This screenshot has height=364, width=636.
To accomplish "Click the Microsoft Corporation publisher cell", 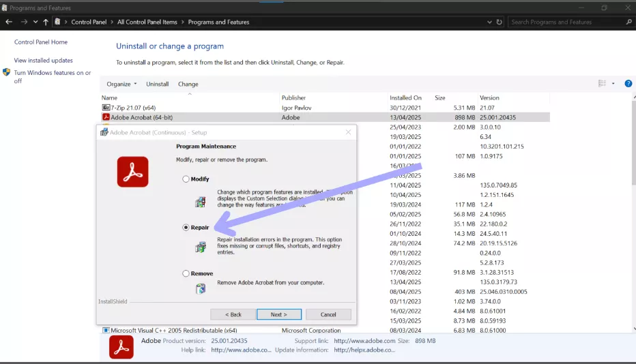I will (x=311, y=331).
